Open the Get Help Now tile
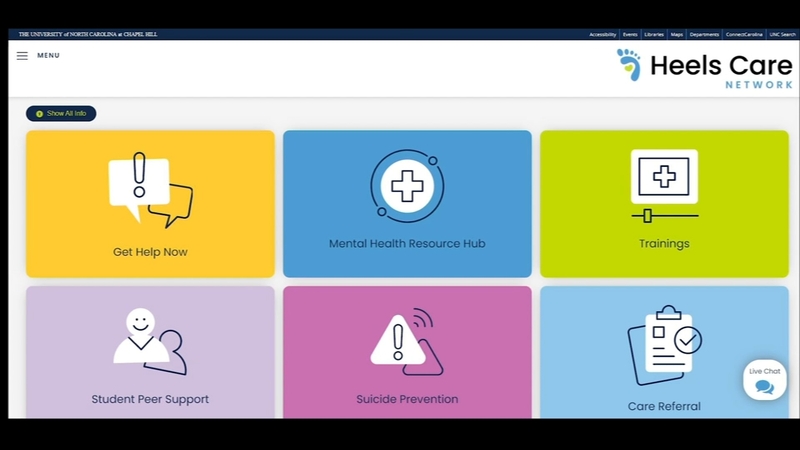 tap(151, 204)
